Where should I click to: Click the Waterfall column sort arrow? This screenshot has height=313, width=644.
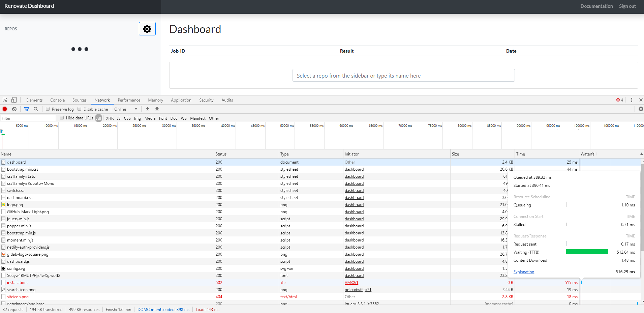(641, 154)
